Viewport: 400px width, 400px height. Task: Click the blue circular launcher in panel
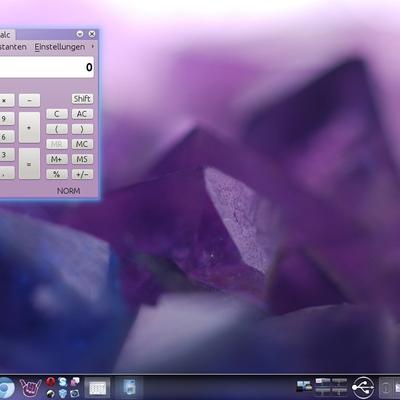(6, 388)
